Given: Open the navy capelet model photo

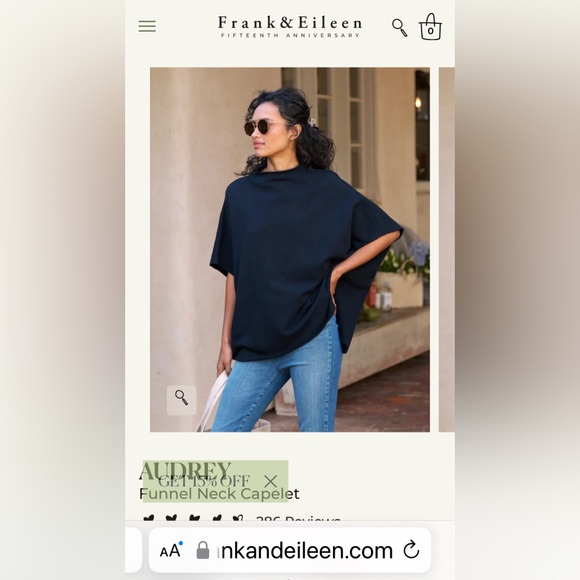Looking at the screenshot, I should point(290,249).
